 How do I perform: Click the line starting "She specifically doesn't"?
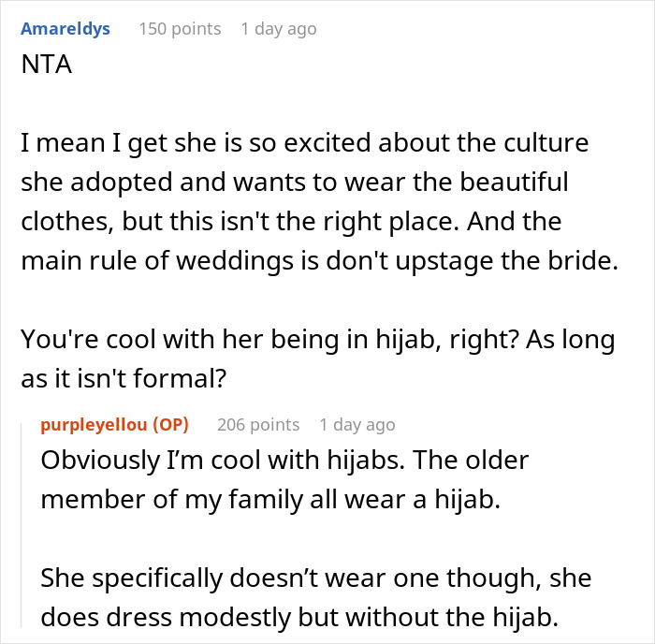click(x=315, y=578)
